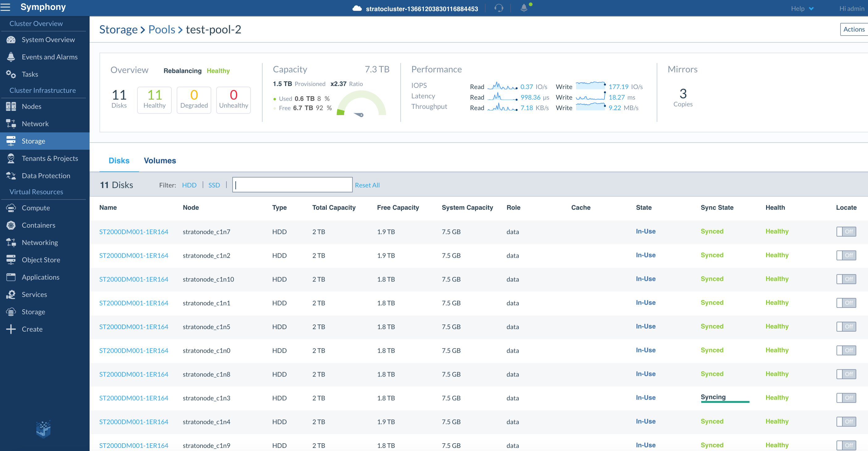This screenshot has width=868, height=451.
Task: Open the notifications bell icon
Action: [x=524, y=8]
